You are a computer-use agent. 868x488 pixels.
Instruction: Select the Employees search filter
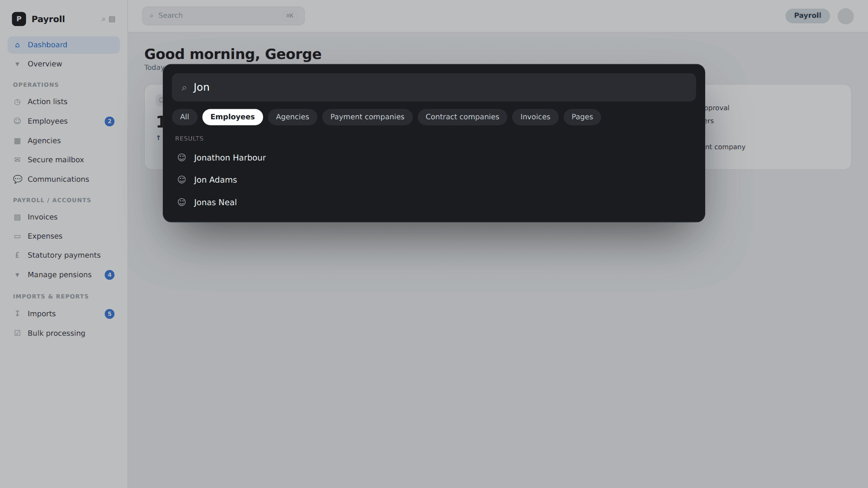pyautogui.click(x=233, y=117)
